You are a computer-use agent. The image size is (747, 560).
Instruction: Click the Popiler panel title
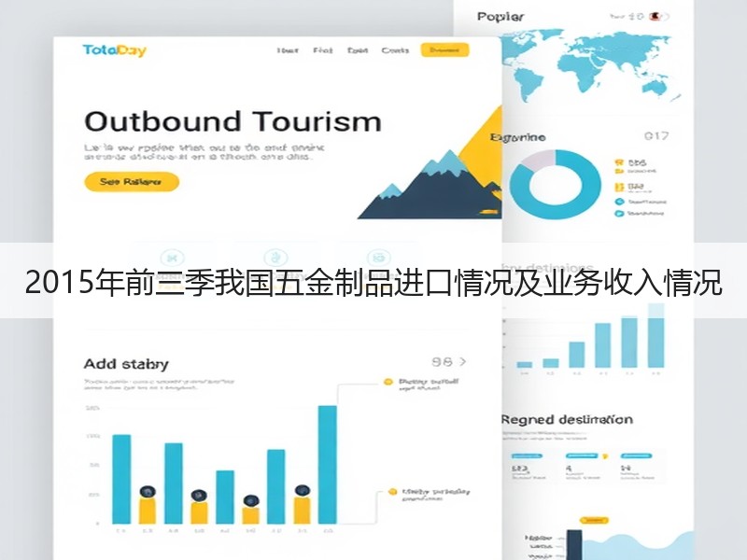pyautogui.click(x=500, y=17)
